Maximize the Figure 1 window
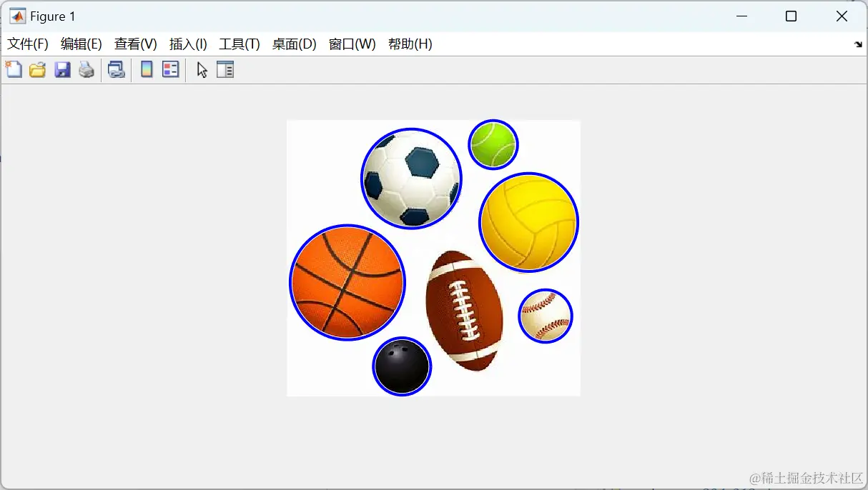Viewport: 868px width, 490px height. [791, 16]
